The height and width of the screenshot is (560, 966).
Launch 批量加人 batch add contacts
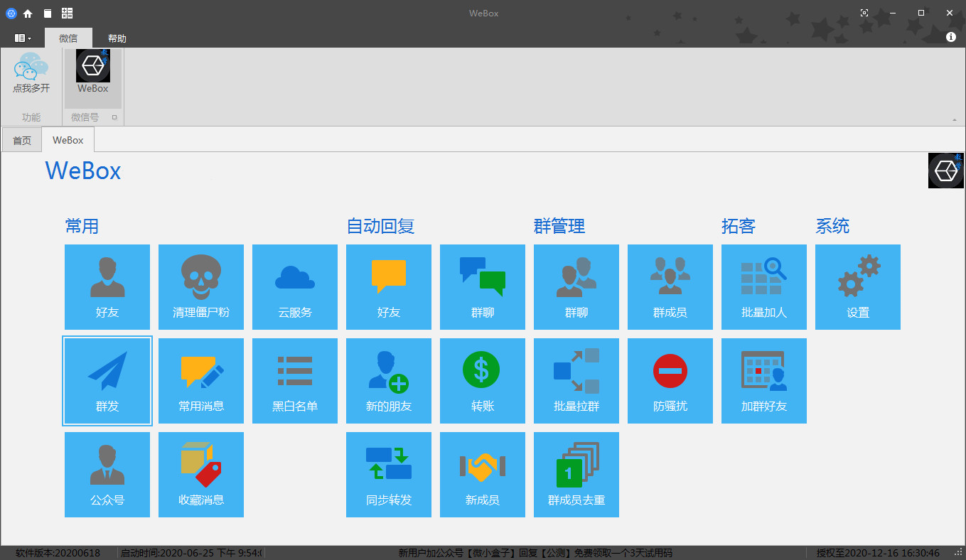click(x=764, y=287)
